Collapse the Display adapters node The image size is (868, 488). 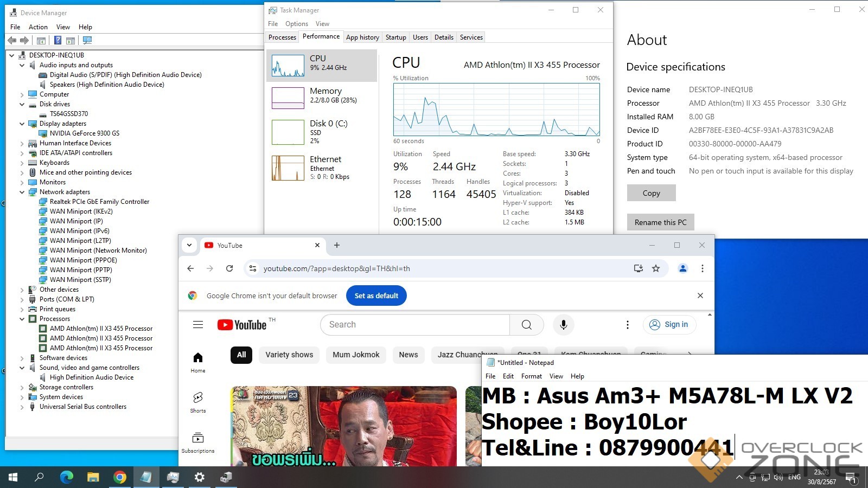[22, 124]
